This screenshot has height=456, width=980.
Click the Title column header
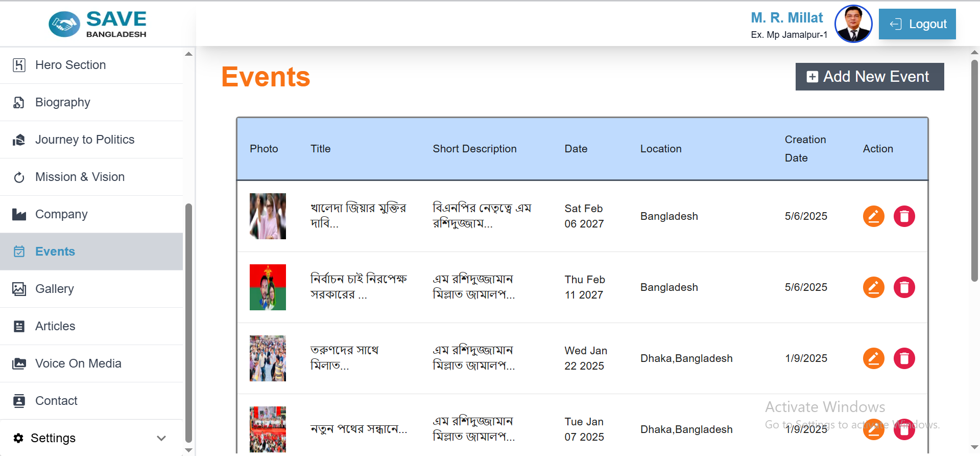[x=320, y=149]
